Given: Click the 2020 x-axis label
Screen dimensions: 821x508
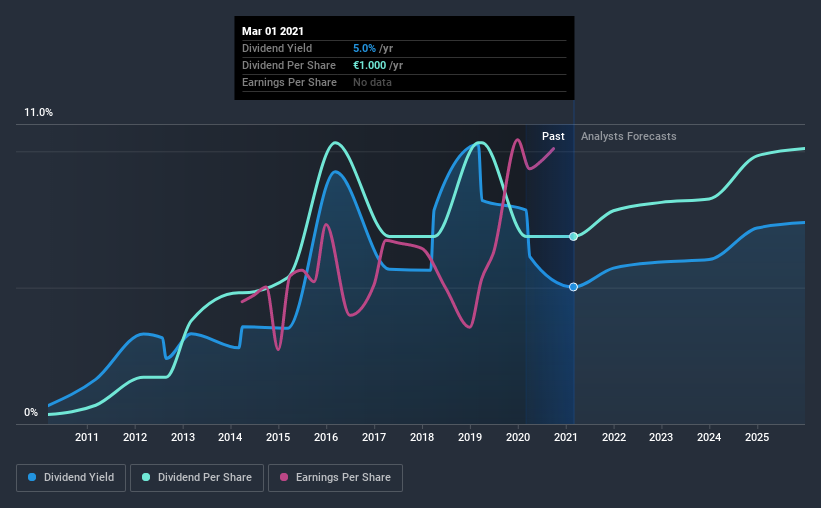Looking at the screenshot, I should click(518, 437).
